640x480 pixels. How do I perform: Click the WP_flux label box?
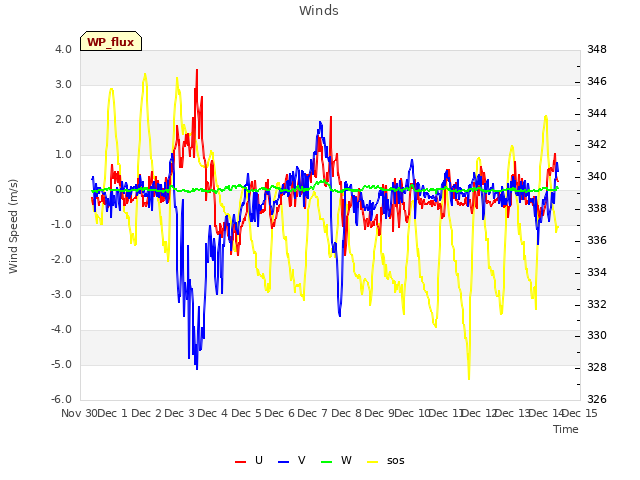tap(111, 41)
